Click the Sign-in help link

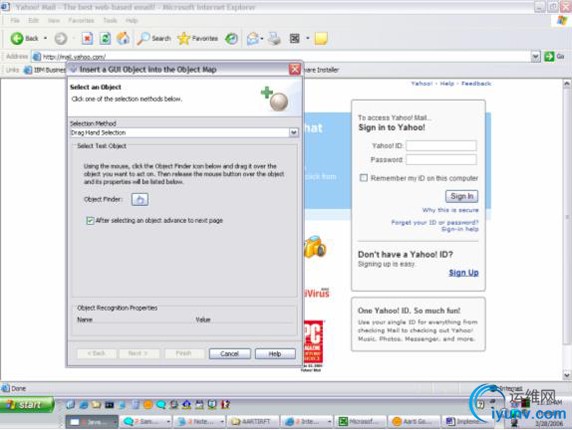pyautogui.click(x=460, y=229)
